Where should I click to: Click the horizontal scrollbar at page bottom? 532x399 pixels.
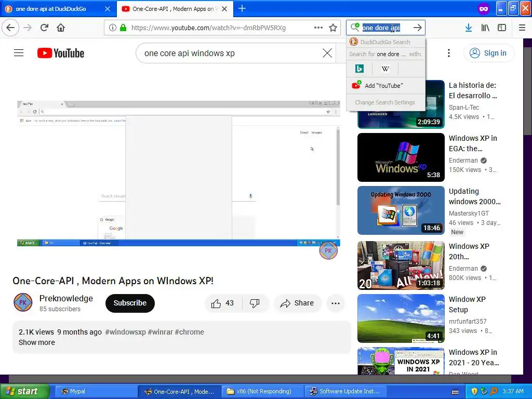260,379
